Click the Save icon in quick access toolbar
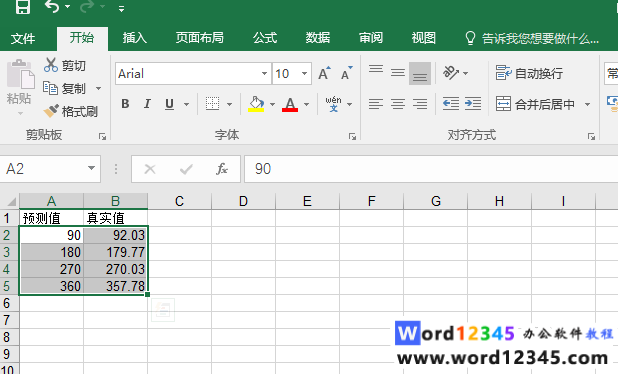618x374 pixels. (x=22, y=7)
